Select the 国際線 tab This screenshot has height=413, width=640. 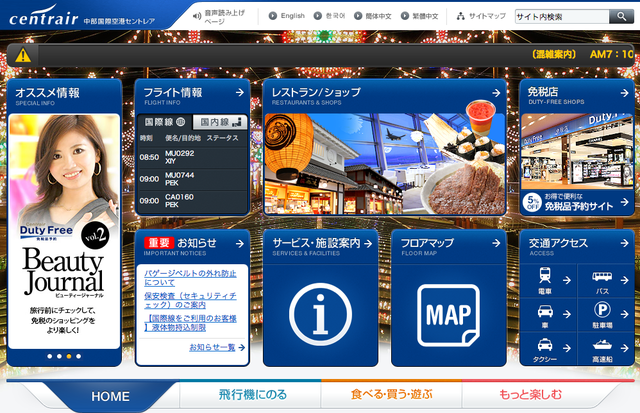(164, 122)
